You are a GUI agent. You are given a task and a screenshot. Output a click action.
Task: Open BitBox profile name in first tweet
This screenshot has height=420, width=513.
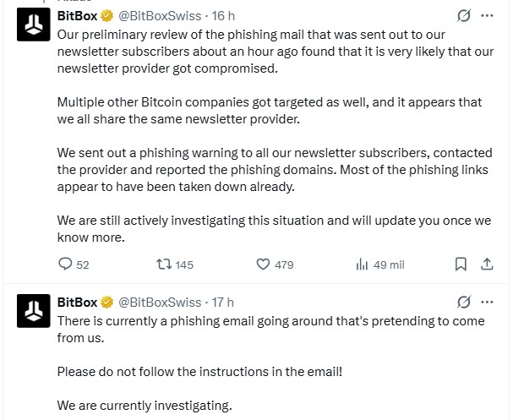click(x=77, y=16)
